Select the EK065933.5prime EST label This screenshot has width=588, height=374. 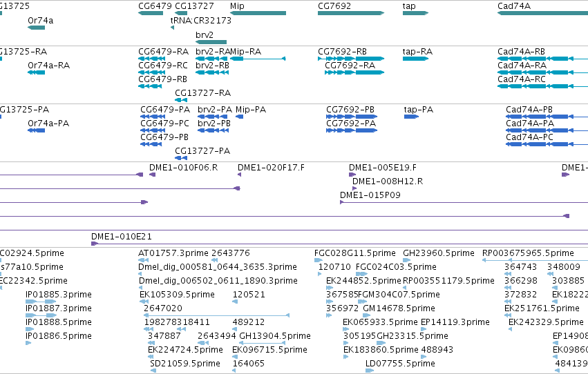coord(380,322)
